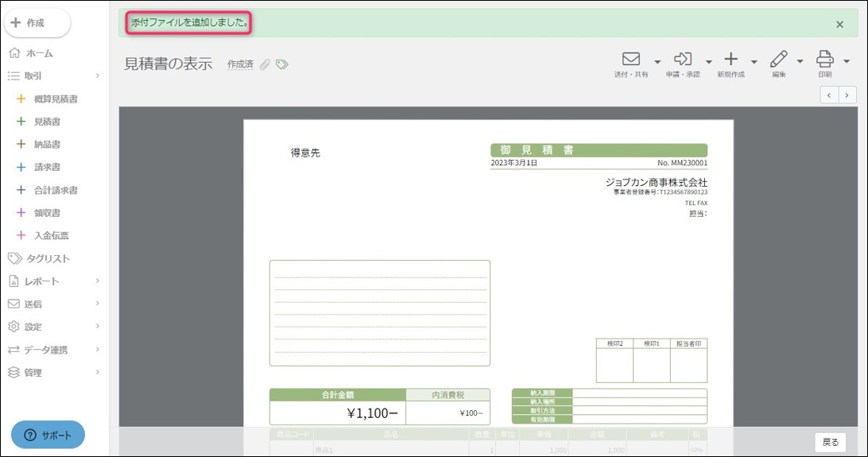Screen dimensions: 868x457
Task: Click the レポート document icon
Action: point(14,281)
